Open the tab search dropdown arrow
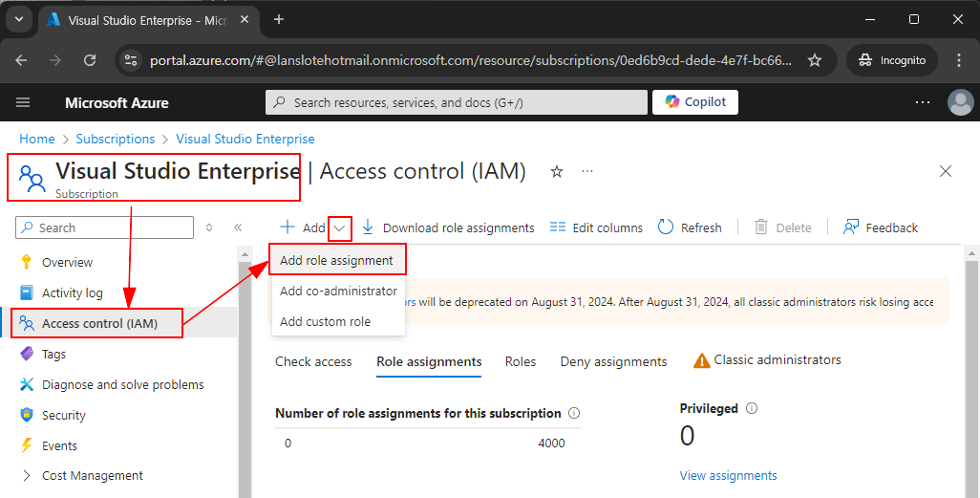980x498 pixels. [x=19, y=19]
